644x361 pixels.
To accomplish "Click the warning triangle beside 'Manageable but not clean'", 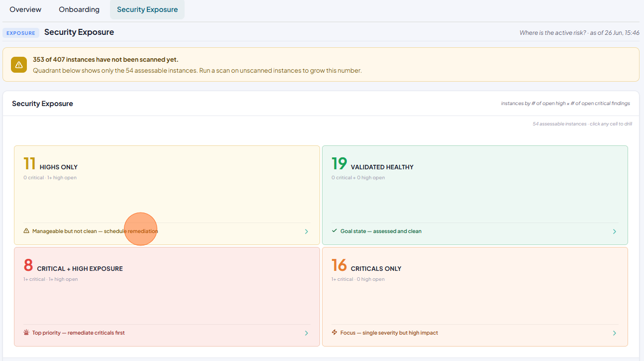I will click(26, 231).
